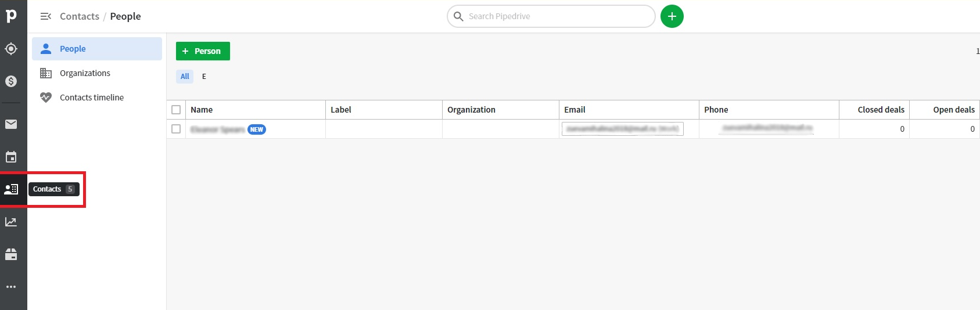
Task: Open the Leads target icon in sidebar
Action: [11, 49]
